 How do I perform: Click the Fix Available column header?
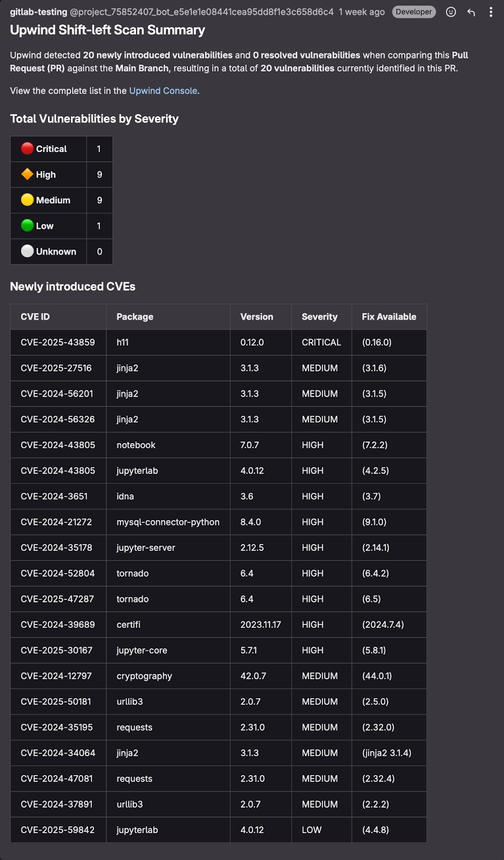[388, 317]
